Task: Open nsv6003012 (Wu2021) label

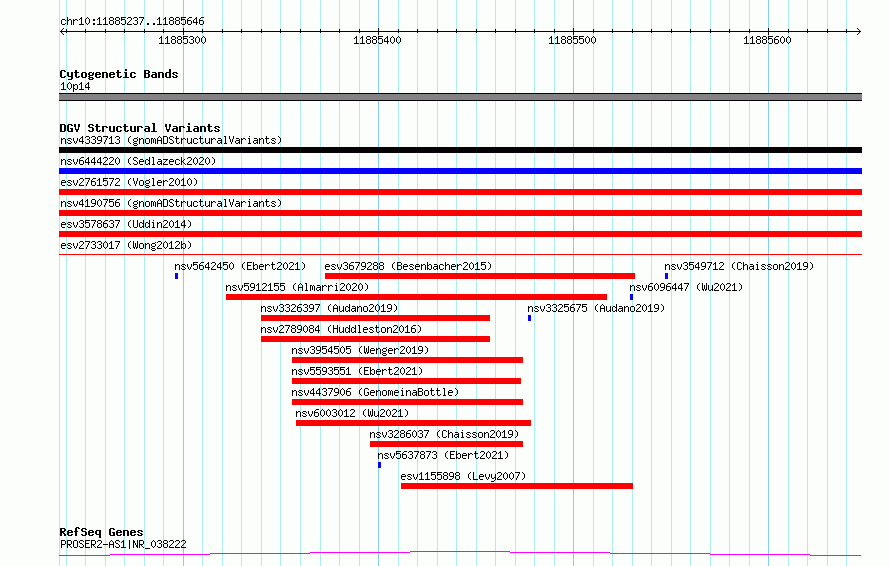Action: (x=352, y=413)
